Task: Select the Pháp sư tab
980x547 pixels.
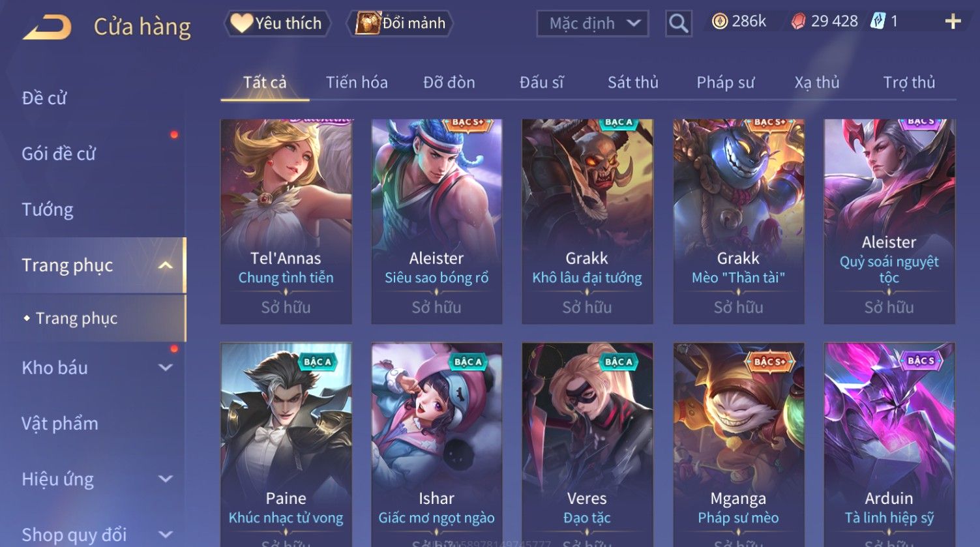Action: tap(725, 82)
